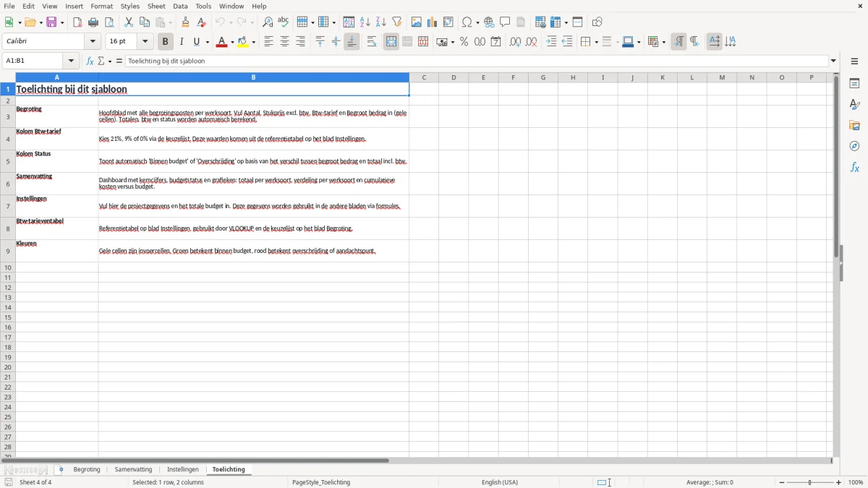Insert an image via toolbar icon

pyautogui.click(x=416, y=22)
